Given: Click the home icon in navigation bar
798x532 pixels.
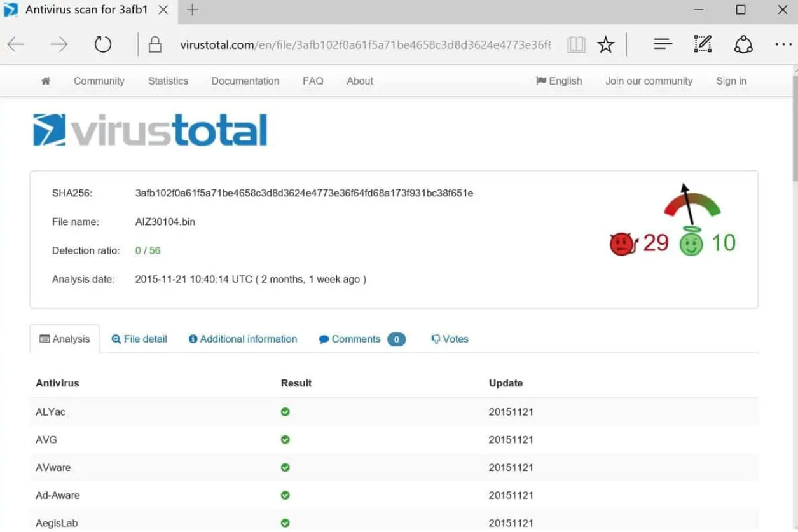Looking at the screenshot, I should 46,81.
